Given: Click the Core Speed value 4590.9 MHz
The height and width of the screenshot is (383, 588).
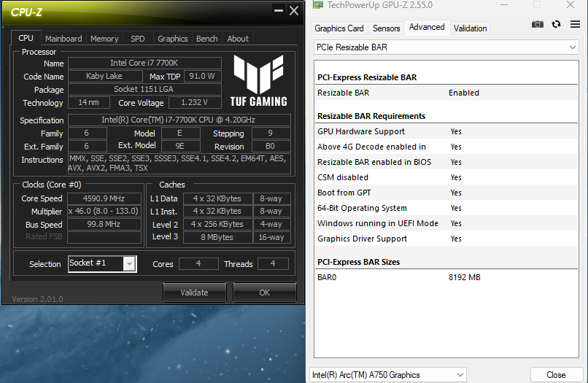Looking at the screenshot, I should pos(104,198).
